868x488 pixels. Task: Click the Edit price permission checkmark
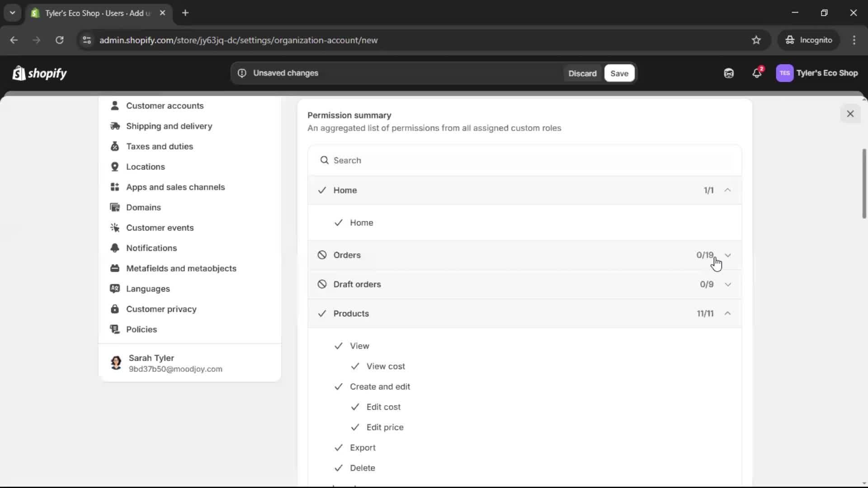(x=355, y=427)
